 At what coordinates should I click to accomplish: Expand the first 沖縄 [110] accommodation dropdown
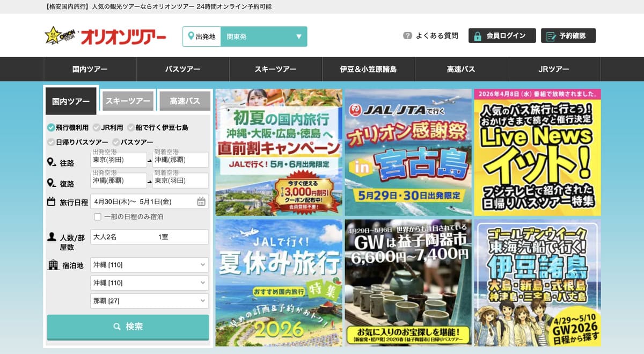(x=149, y=265)
